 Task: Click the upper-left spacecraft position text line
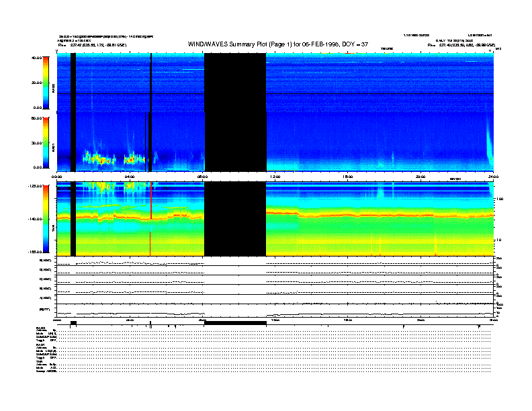92,45
